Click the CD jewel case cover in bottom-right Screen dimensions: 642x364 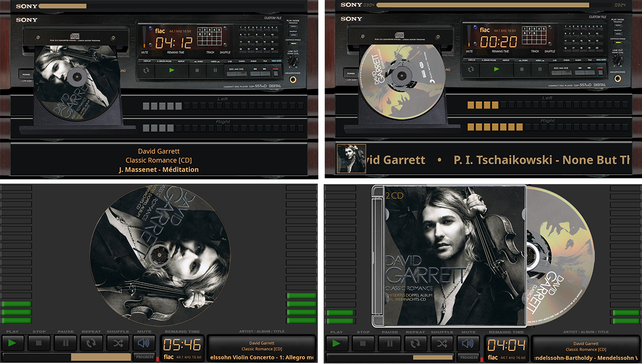click(x=449, y=255)
